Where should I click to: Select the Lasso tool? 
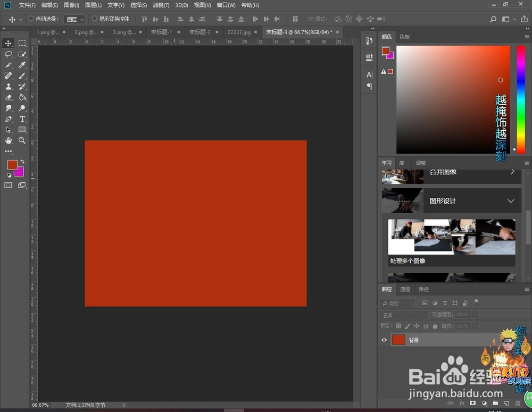click(9, 54)
